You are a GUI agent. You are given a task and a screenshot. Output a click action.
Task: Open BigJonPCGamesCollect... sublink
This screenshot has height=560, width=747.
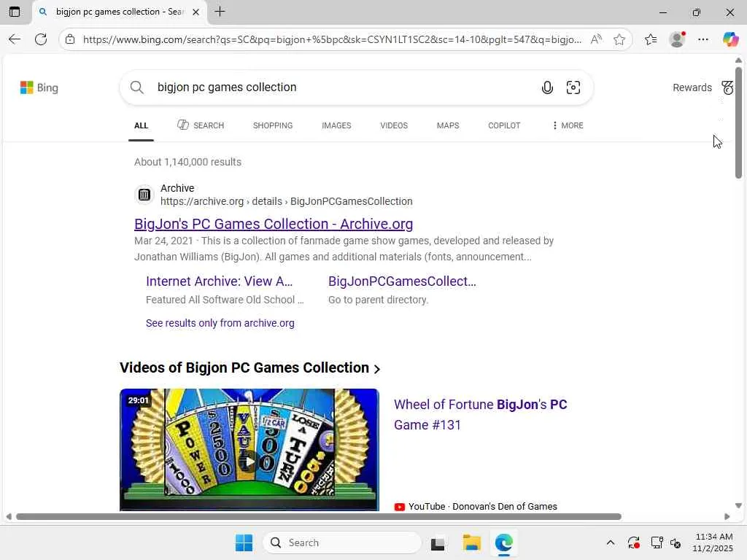[402, 281]
